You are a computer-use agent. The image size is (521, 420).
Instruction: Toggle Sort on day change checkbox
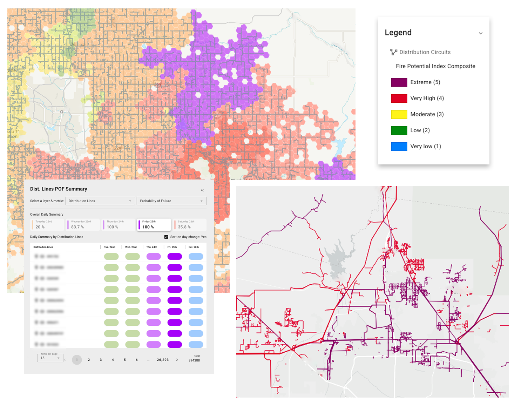tap(166, 237)
